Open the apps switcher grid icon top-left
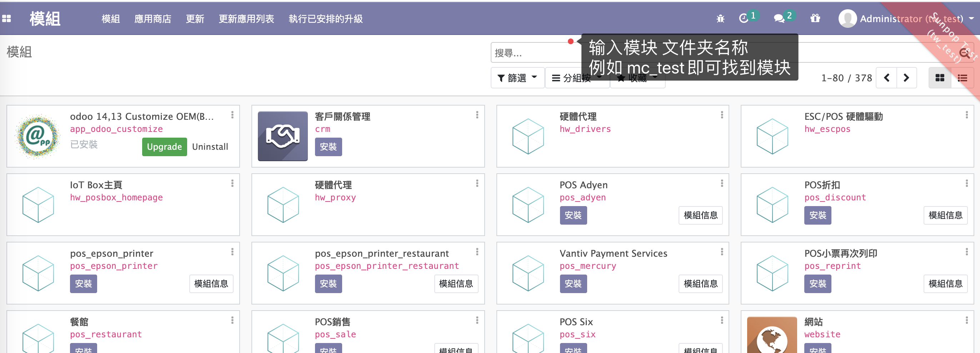Screen dimensions: 980x353 click(6, 18)
